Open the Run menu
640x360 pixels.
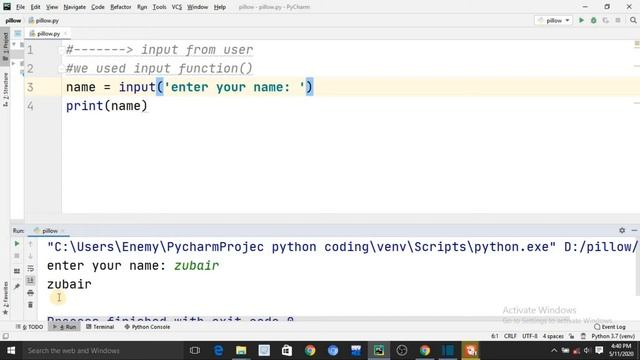click(142, 7)
